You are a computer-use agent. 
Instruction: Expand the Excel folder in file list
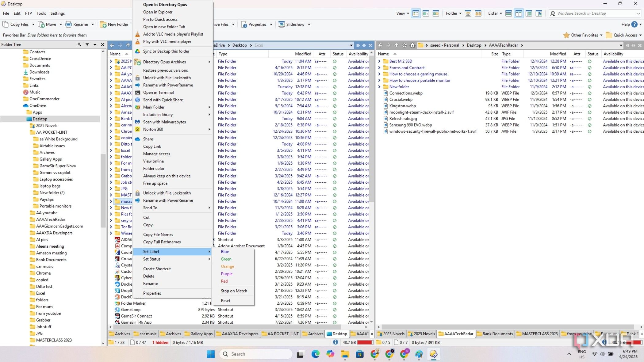(111, 151)
